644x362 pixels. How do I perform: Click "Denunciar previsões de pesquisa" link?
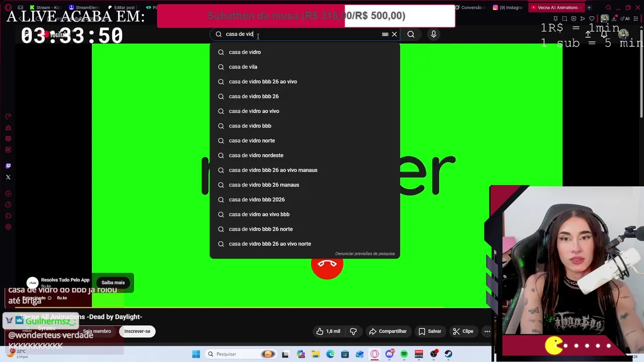click(365, 253)
